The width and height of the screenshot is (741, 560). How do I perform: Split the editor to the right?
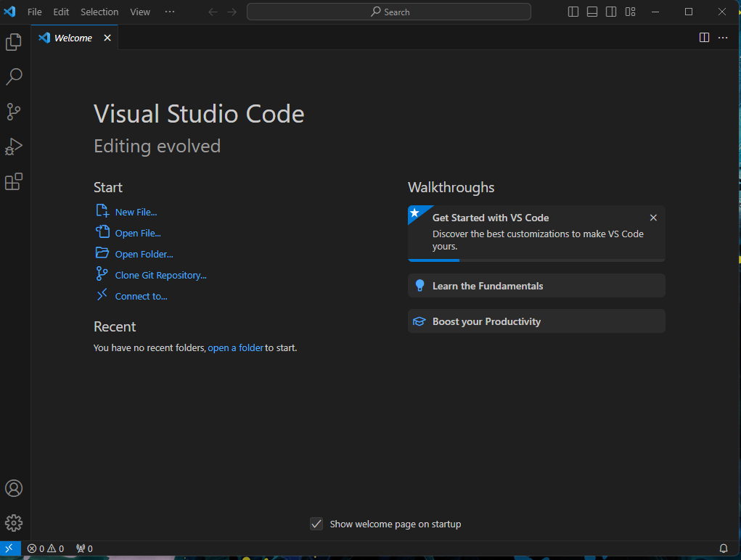point(704,38)
